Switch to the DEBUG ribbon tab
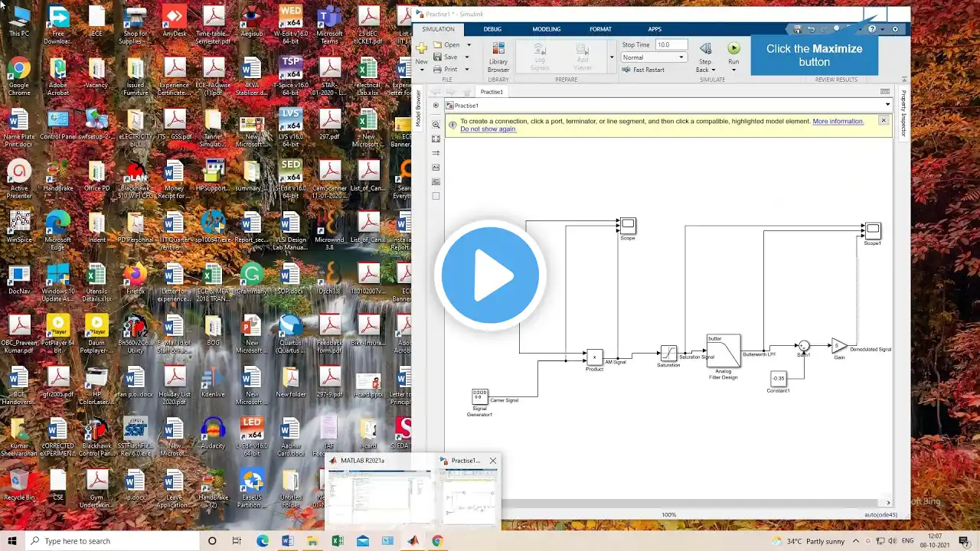 click(492, 29)
